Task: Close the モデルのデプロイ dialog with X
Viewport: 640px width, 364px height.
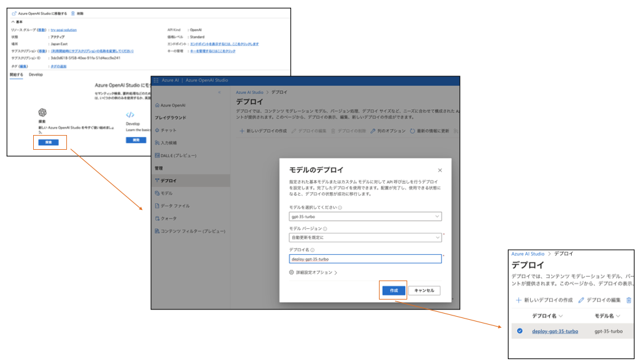Action: tap(440, 170)
